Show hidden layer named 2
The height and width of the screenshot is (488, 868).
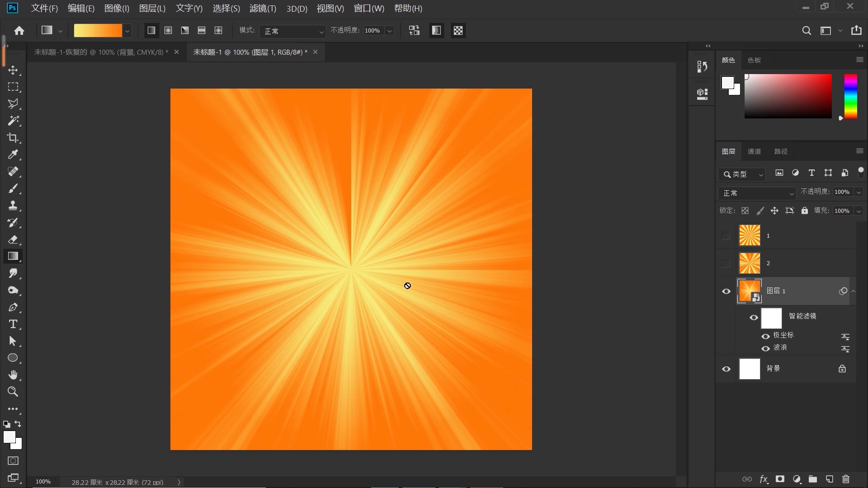[726, 263]
